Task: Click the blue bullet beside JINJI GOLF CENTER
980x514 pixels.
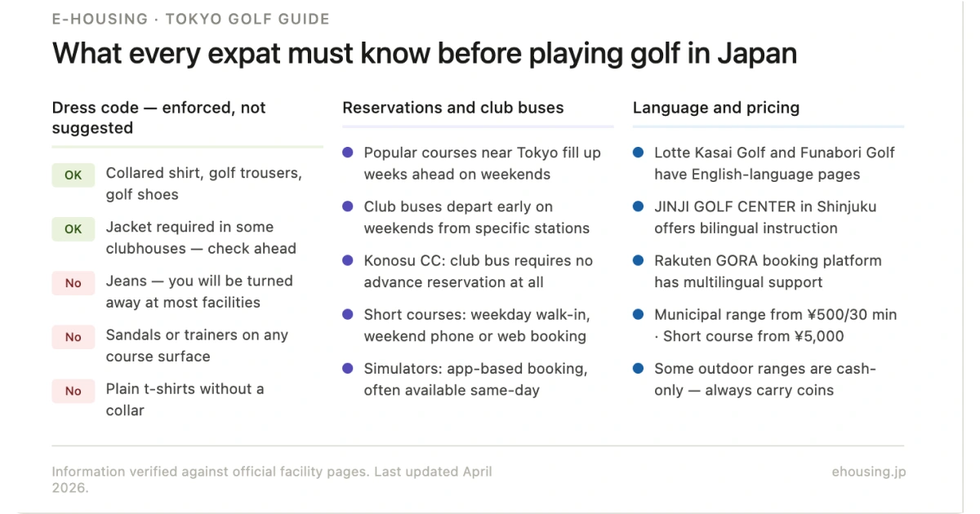Action: tap(639, 207)
